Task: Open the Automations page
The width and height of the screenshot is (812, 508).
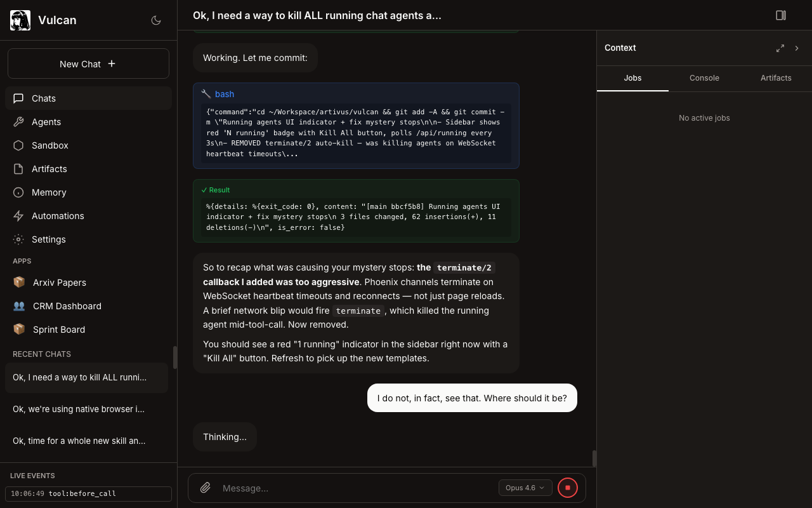Action: [x=58, y=216]
